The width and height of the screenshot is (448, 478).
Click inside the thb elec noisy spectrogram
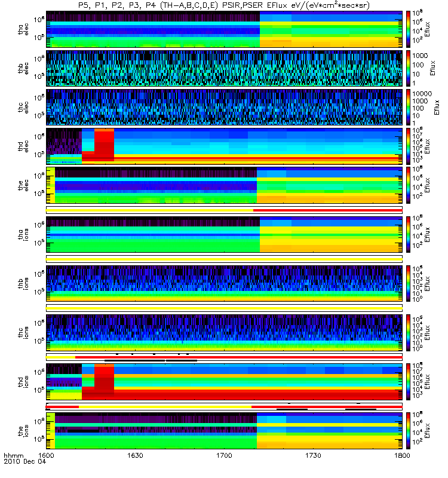tap(224, 68)
